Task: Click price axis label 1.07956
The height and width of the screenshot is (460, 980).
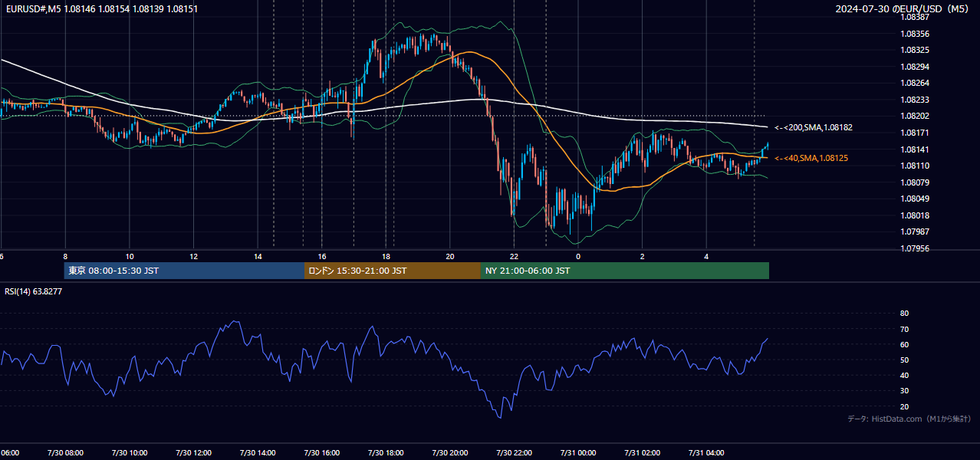Action: (916, 248)
